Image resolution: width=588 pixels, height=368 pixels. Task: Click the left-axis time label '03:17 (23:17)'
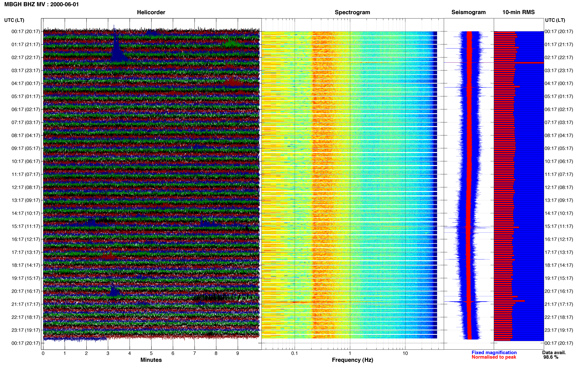coord(26,71)
